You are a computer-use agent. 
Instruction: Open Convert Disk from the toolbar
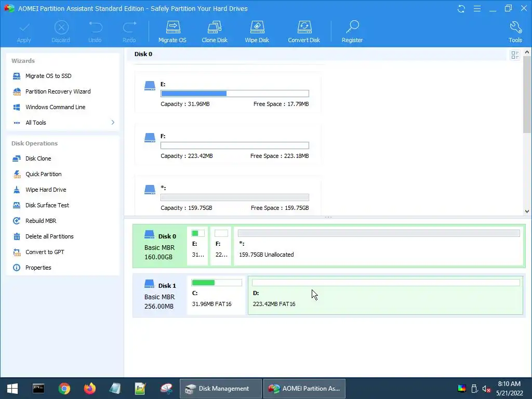pos(303,32)
